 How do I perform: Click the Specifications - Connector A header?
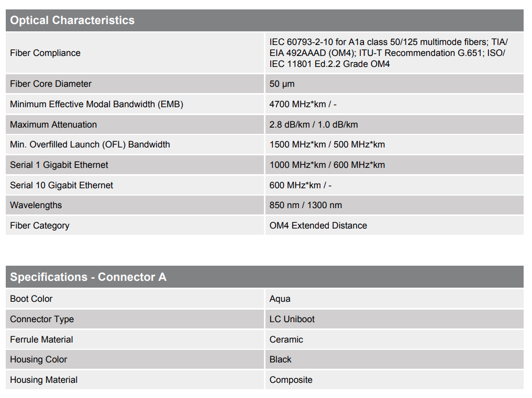tap(264, 277)
